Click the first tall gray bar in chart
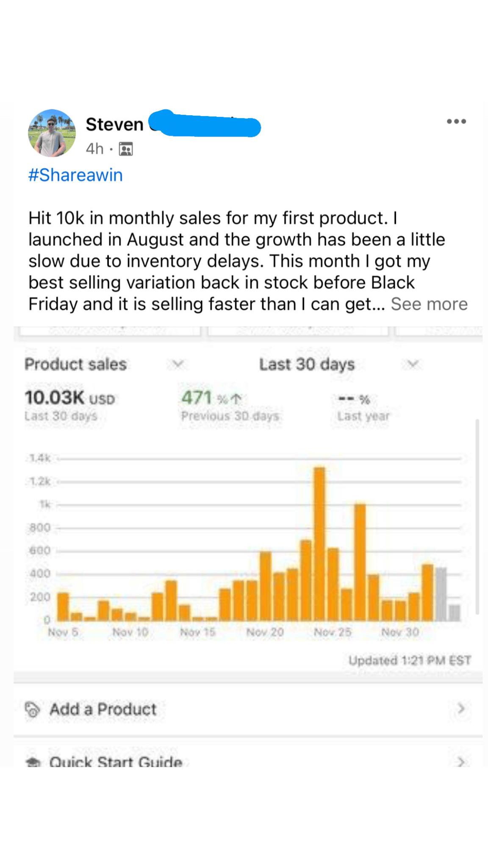Screen dimensions: 488x868 (x=441, y=594)
